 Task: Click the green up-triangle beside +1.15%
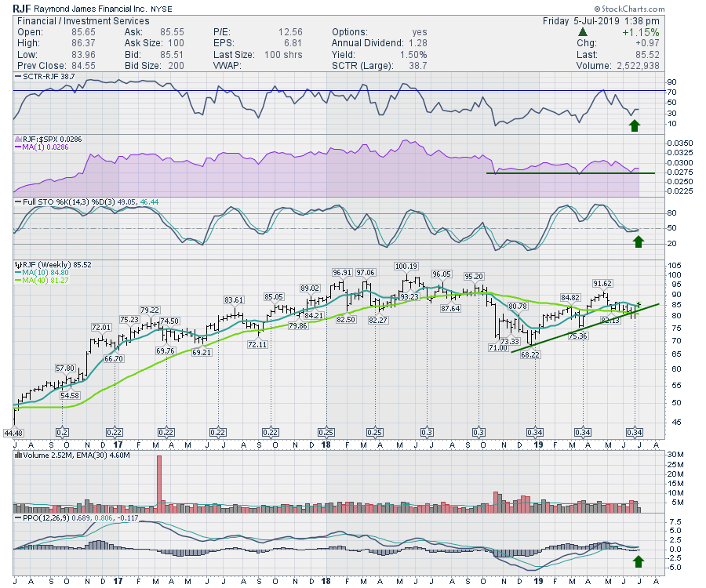[x=583, y=32]
